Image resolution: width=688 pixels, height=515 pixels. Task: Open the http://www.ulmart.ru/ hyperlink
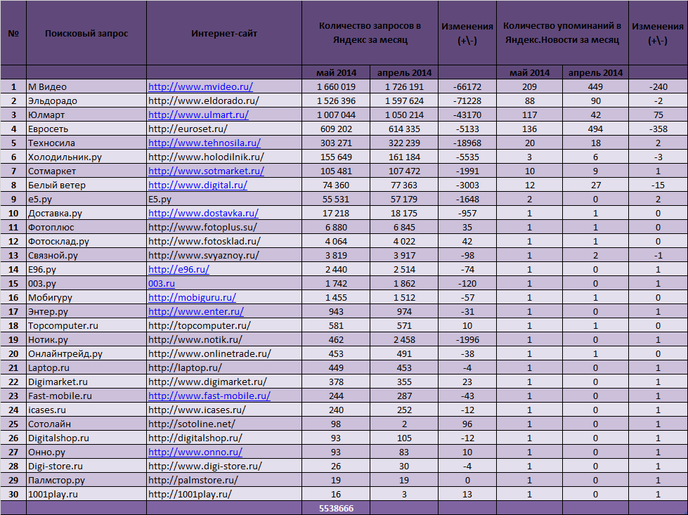coord(198,115)
